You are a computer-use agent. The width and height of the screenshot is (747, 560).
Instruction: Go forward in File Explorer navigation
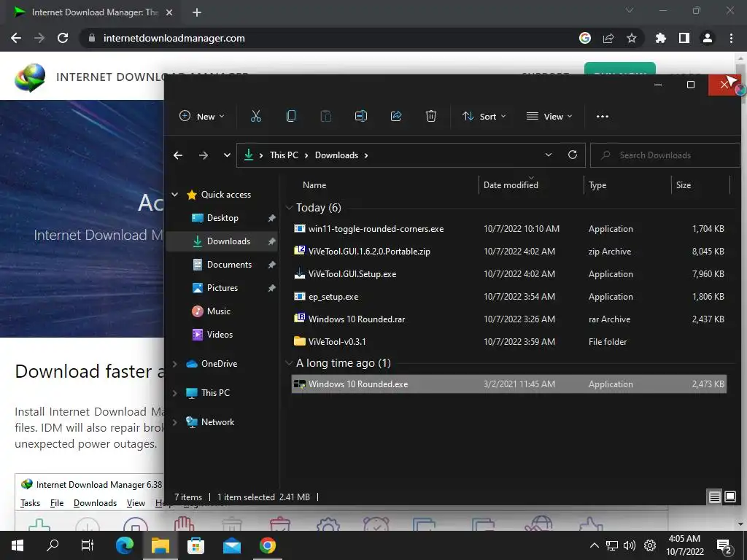[204, 155]
